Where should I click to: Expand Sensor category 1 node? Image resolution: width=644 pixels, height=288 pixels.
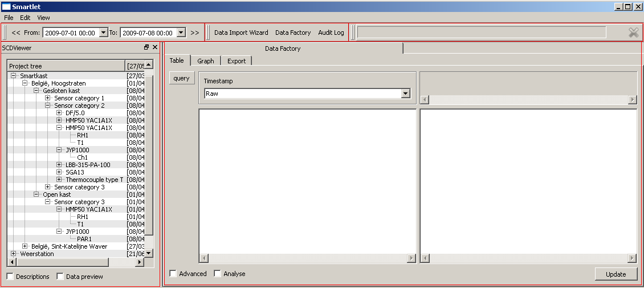[48, 98]
